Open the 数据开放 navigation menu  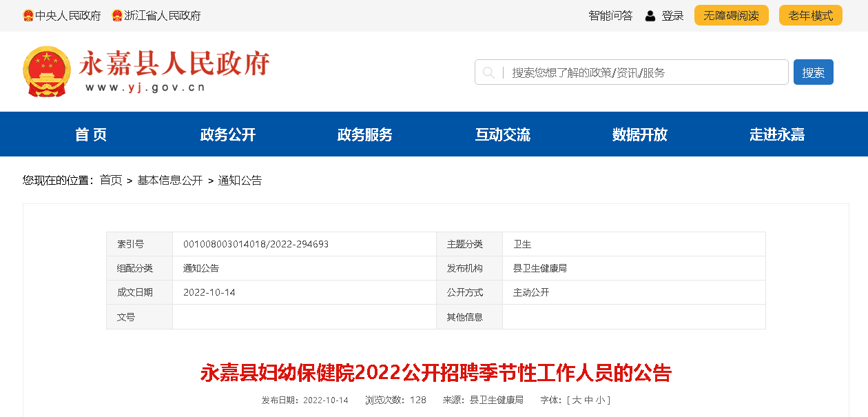[x=640, y=134]
